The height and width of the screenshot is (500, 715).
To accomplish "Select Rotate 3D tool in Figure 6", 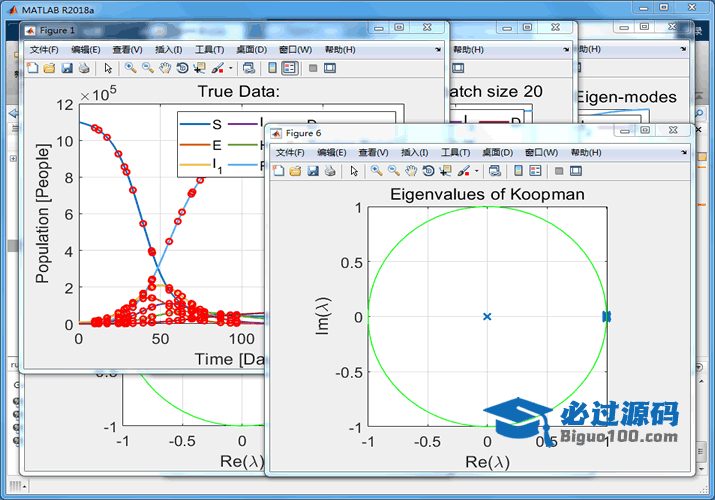I will pos(428,171).
